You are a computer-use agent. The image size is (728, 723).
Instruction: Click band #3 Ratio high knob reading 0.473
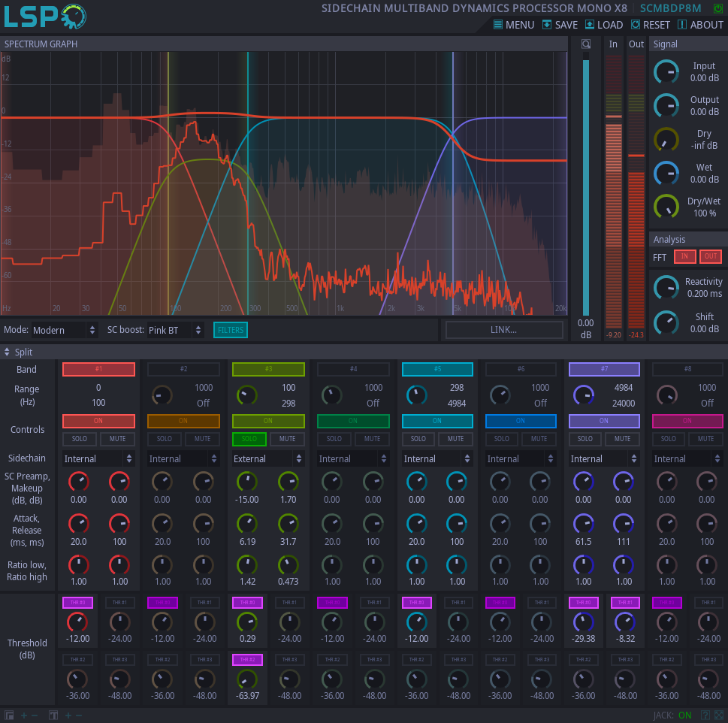288,564
